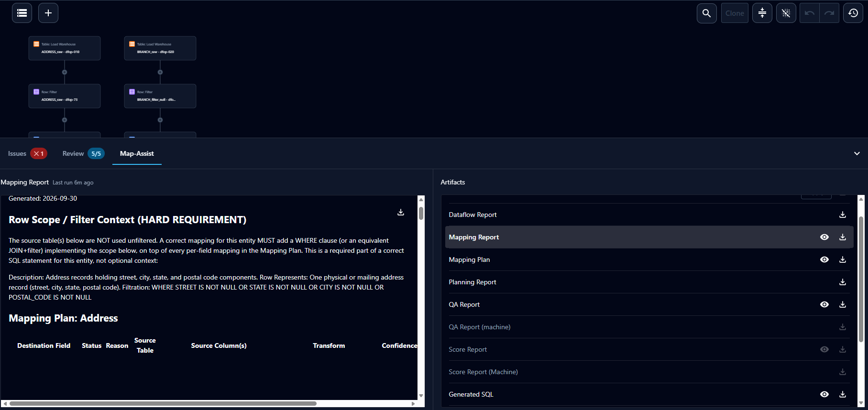This screenshot has height=410, width=868.
Task: Download the Planning Report artifact
Action: coord(843,282)
